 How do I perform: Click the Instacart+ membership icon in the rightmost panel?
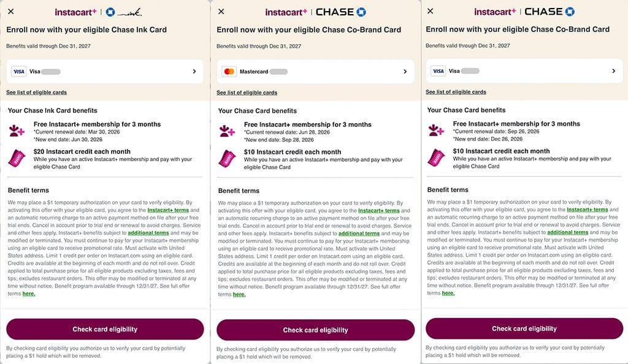tap(436, 130)
